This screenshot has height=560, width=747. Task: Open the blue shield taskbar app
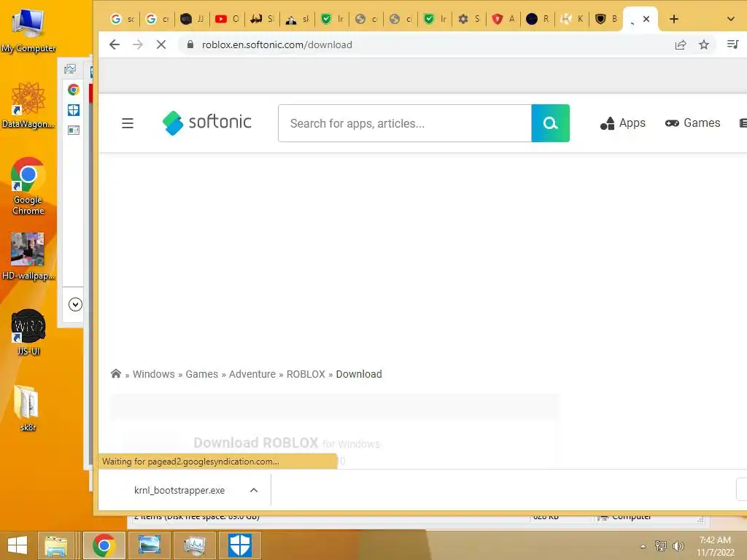point(239,545)
